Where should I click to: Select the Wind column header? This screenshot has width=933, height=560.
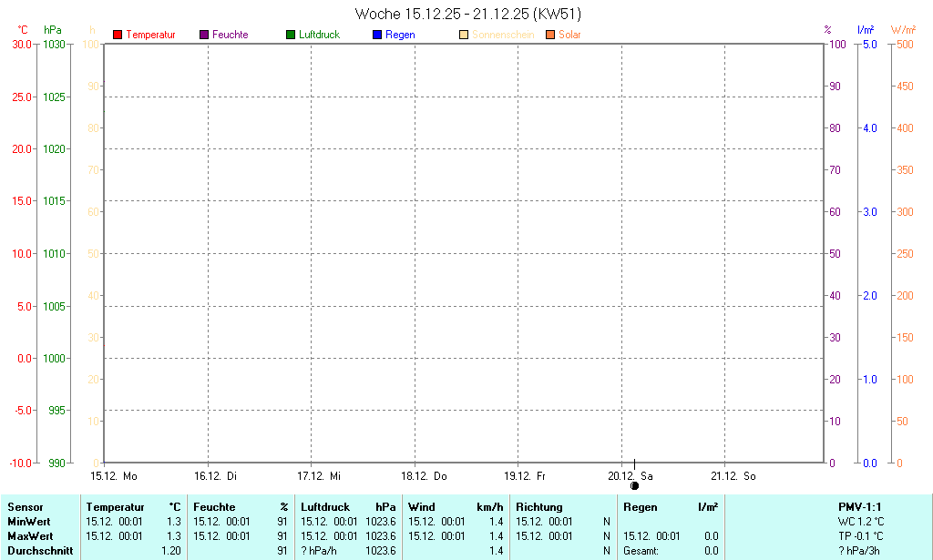point(421,507)
